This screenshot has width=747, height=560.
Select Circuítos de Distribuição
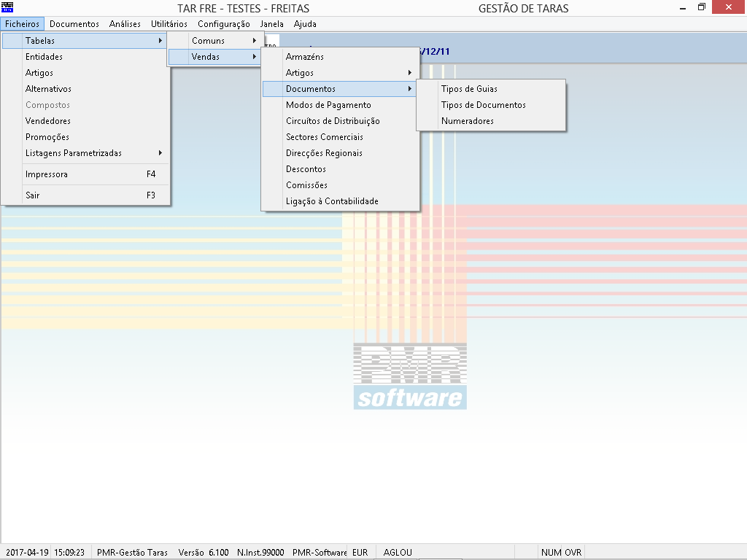(340, 121)
